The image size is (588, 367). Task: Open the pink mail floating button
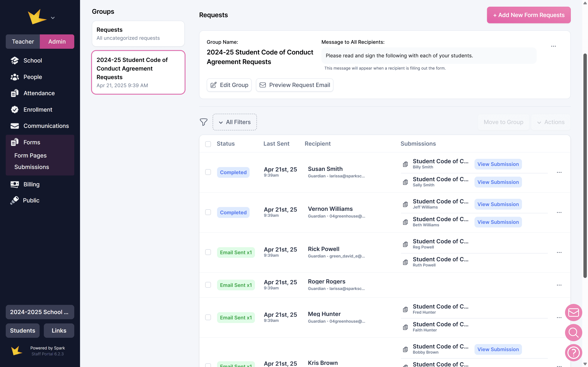[x=573, y=312]
